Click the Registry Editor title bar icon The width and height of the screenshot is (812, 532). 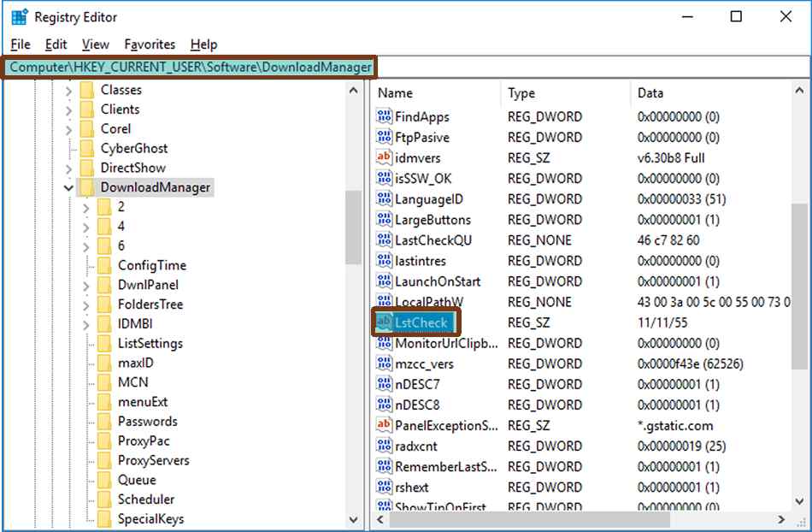[17, 15]
